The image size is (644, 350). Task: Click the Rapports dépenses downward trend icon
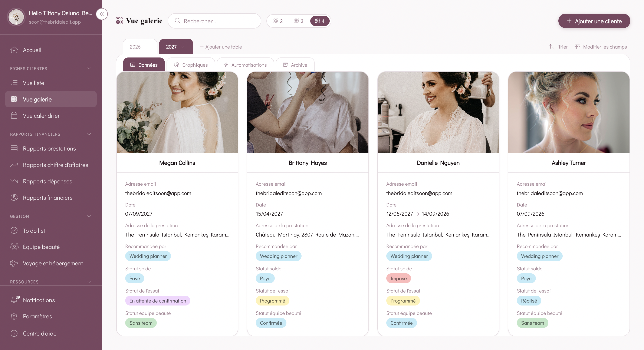point(14,181)
